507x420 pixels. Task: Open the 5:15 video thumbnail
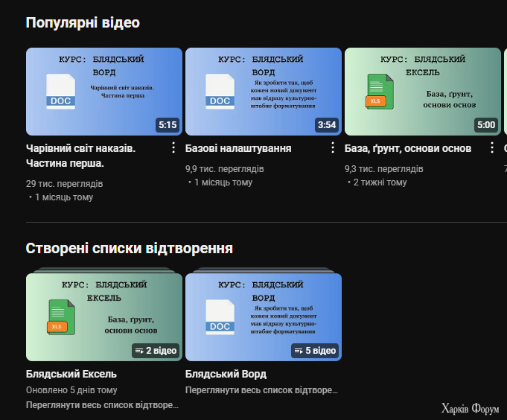(104, 92)
